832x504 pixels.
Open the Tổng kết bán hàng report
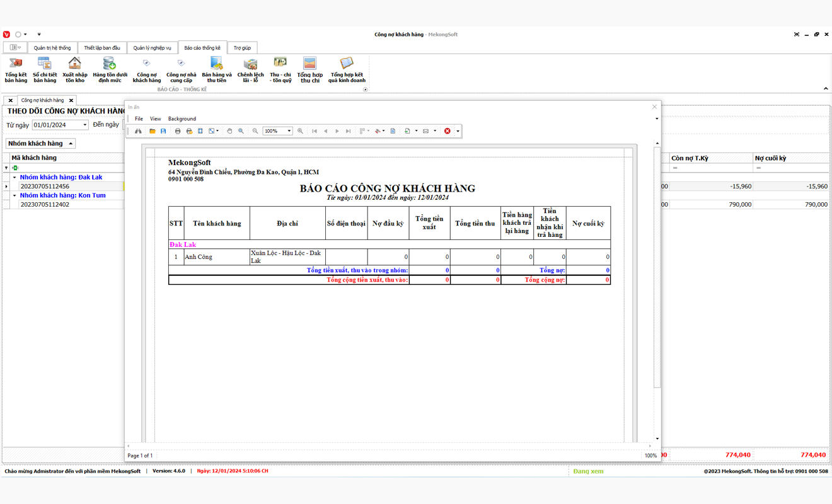click(x=16, y=69)
